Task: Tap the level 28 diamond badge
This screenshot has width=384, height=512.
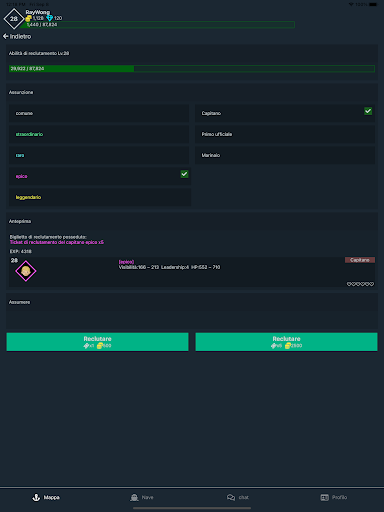Action: point(13,19)
